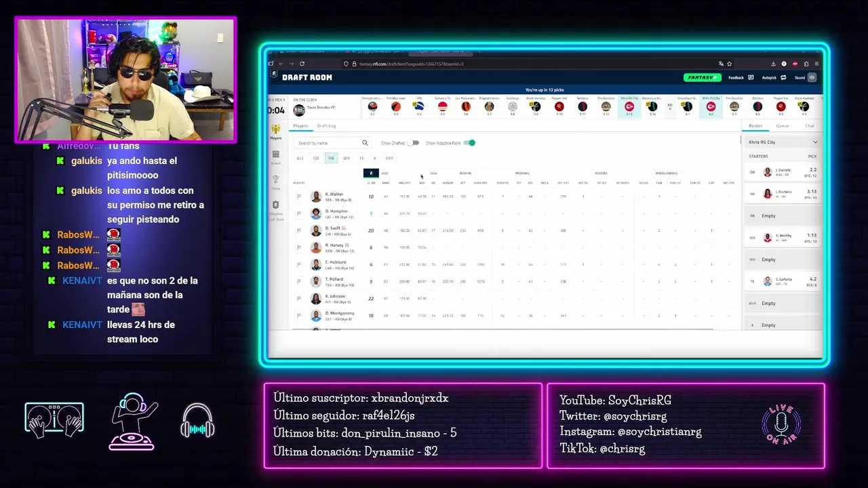Flag O. Hampton for the queue
The height and width of the screenshot is (488, 868).
[x=299, y=213]
